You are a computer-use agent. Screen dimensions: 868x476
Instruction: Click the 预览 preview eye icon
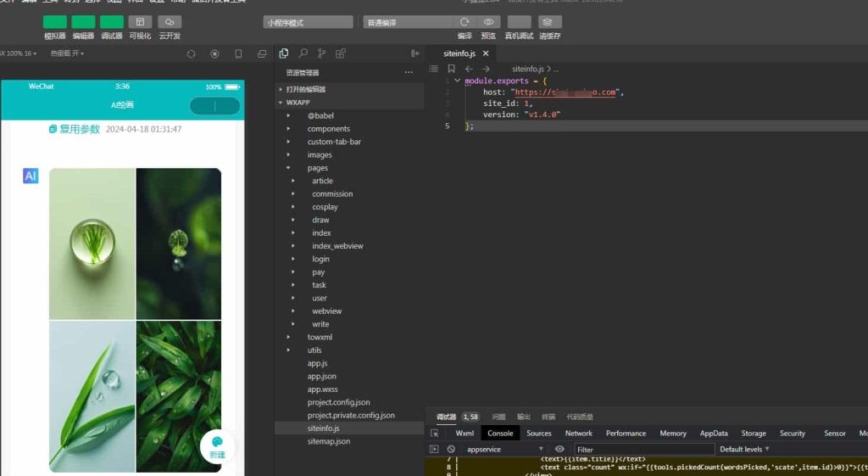pos(488,22)
